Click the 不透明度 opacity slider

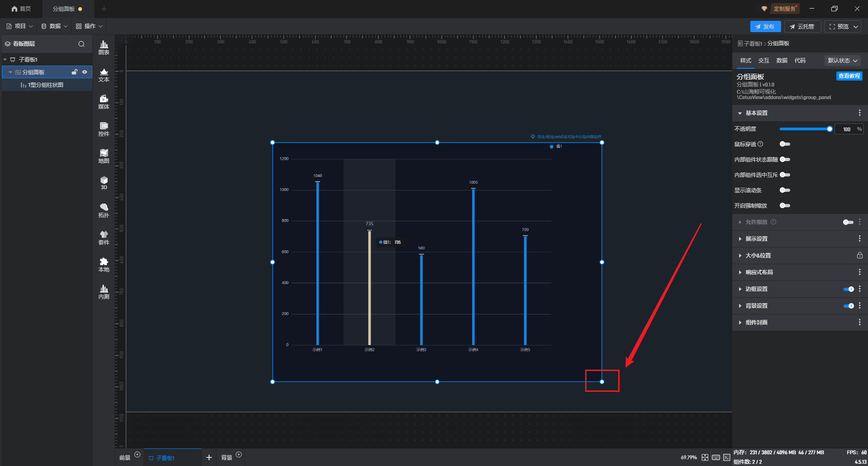(x=805, y=129)
